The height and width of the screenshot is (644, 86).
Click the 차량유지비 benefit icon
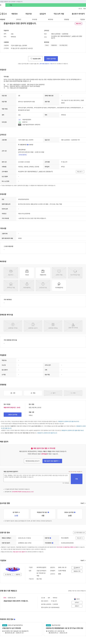[x=43, y=273]
